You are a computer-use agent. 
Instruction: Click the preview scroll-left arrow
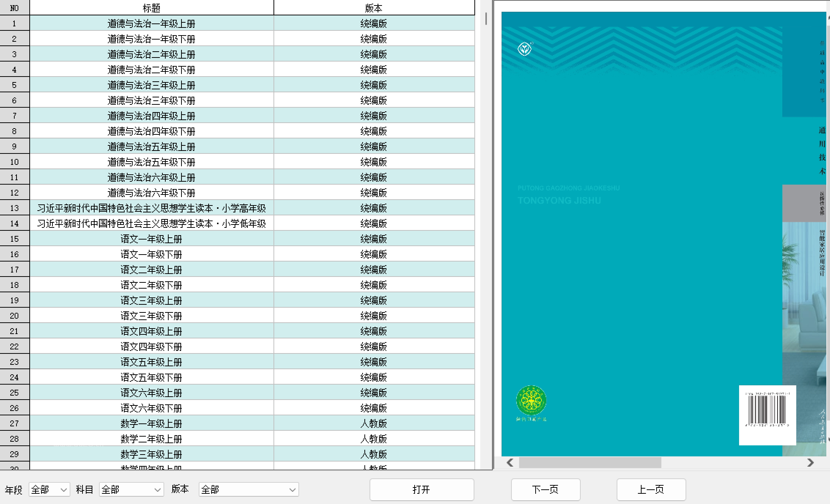[x=510, y=463]
